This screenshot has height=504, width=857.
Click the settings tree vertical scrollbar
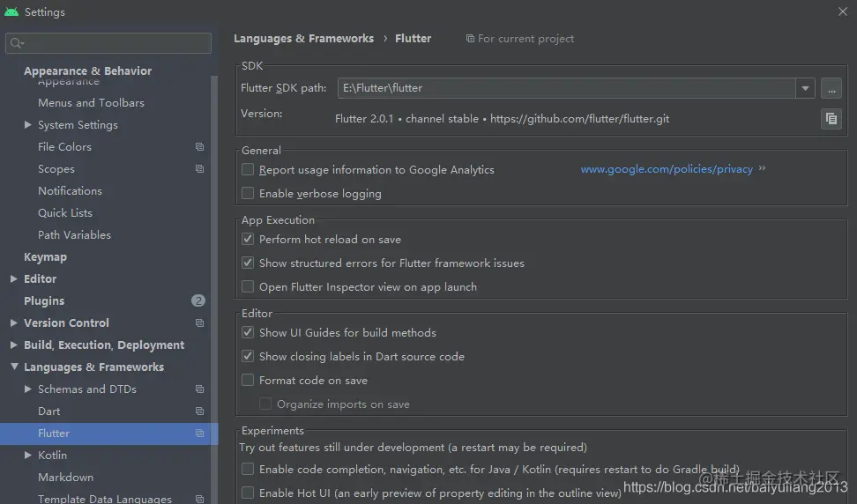pos(214,289)
